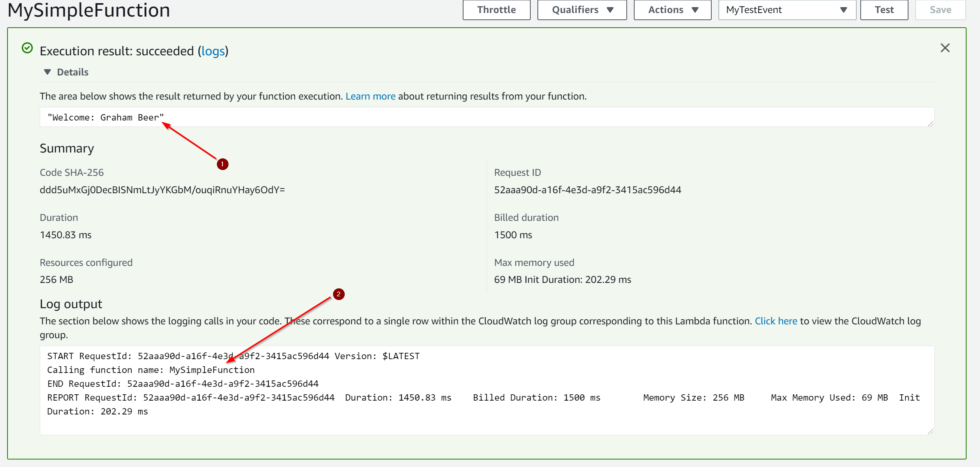Click the Summary heading

[x=67, y=149]
